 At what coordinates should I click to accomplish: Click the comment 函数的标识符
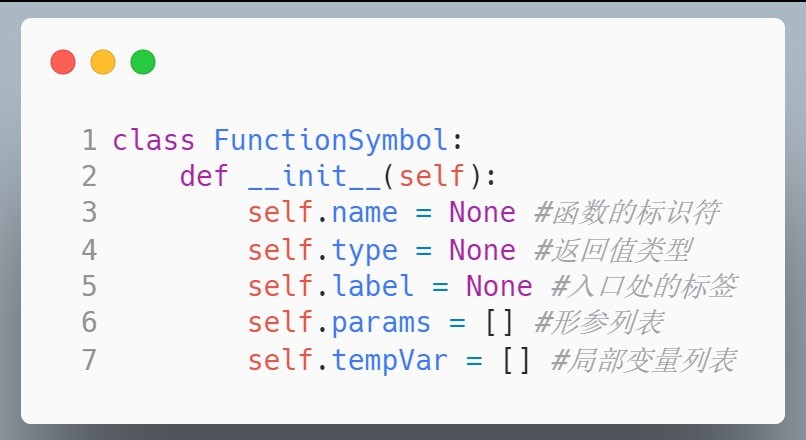(x=627, y=212)
